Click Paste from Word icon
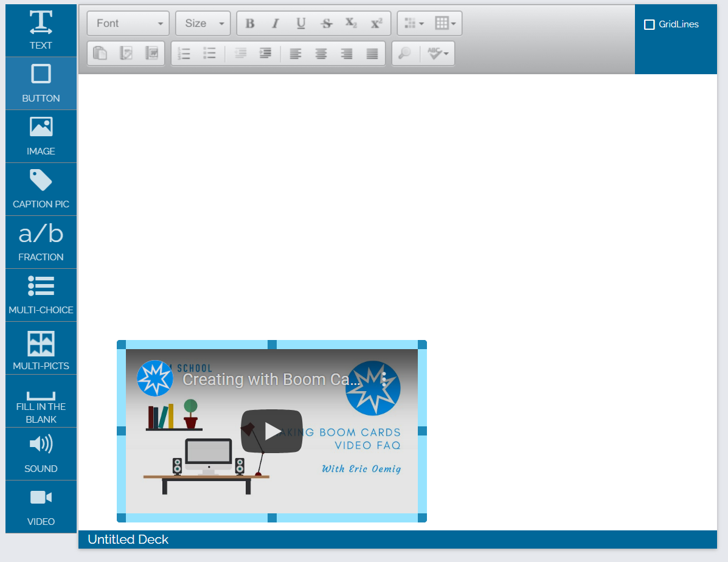This screenshot has width=728, height=562. (151, 54)
